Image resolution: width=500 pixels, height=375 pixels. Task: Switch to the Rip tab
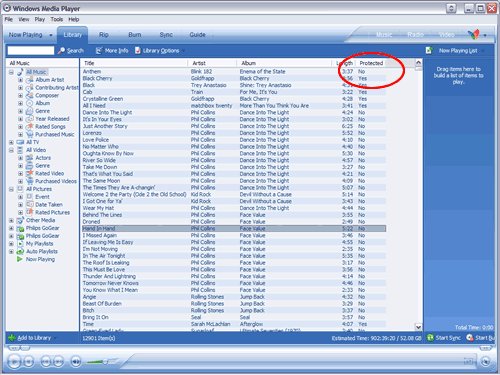(x=104, y=35)
